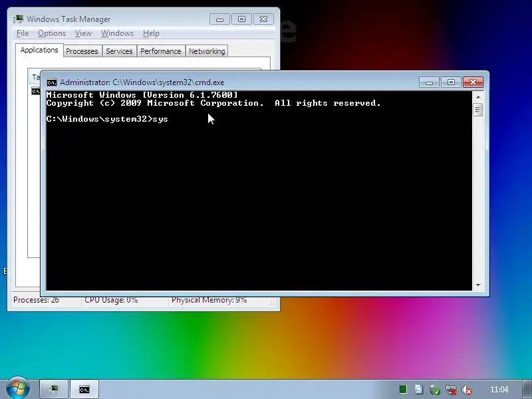Select the cmd taskbar button
This screenshot has width=532, height=399.
(84, 389)
